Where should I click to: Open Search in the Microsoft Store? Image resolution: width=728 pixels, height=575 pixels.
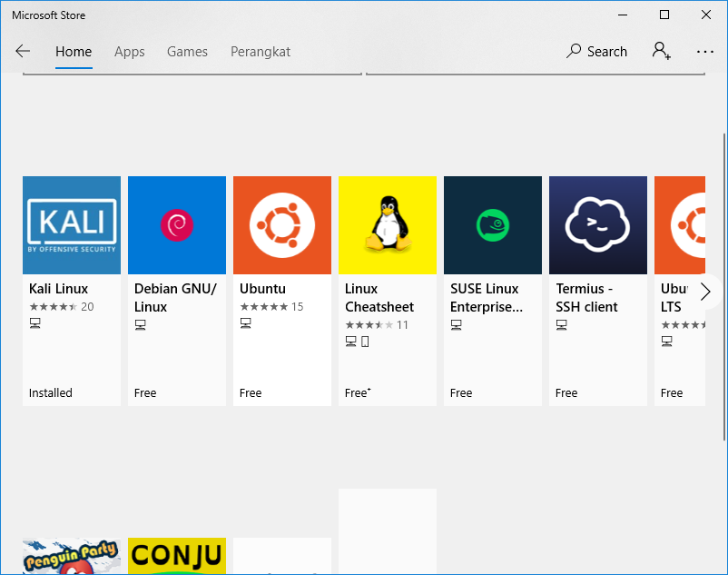coord(596,51)
